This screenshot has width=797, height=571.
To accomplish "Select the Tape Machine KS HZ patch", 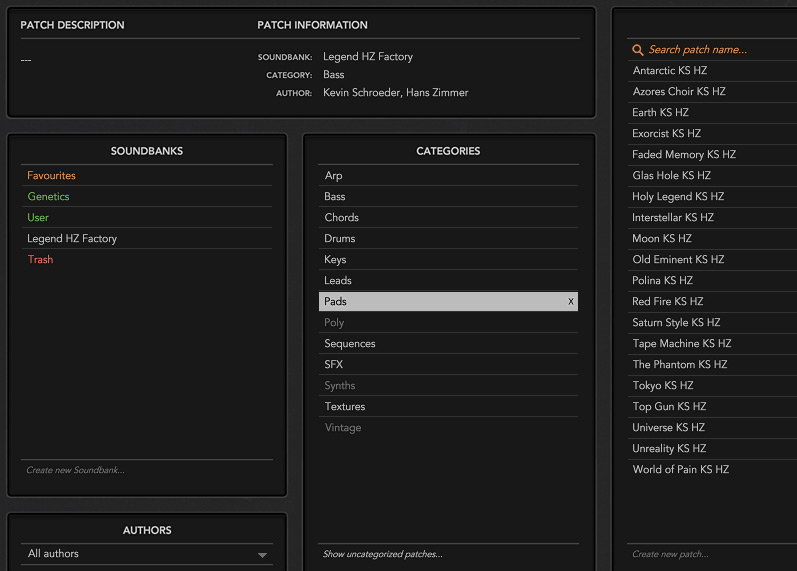I will click(x=681, y=344).
